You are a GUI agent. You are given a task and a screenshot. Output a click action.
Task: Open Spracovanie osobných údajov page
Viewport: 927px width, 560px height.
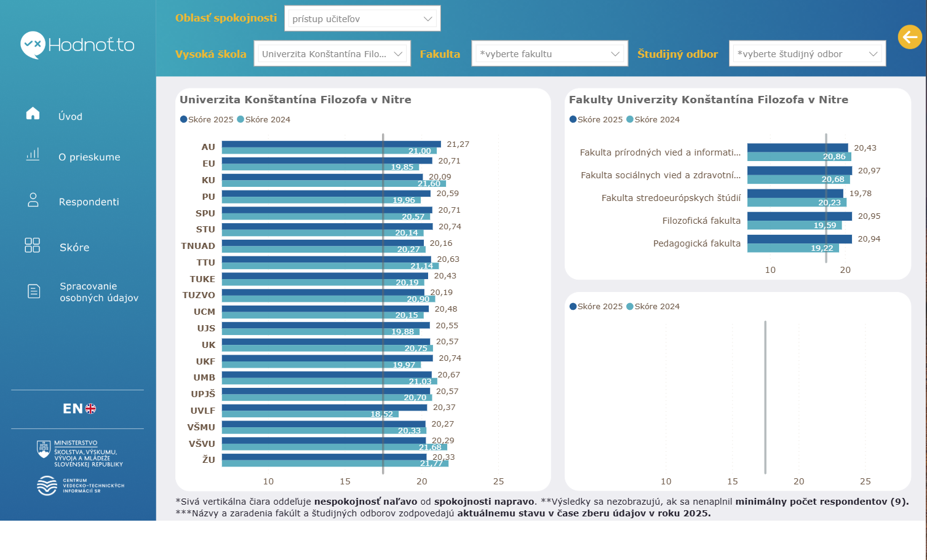pos(99,292)
